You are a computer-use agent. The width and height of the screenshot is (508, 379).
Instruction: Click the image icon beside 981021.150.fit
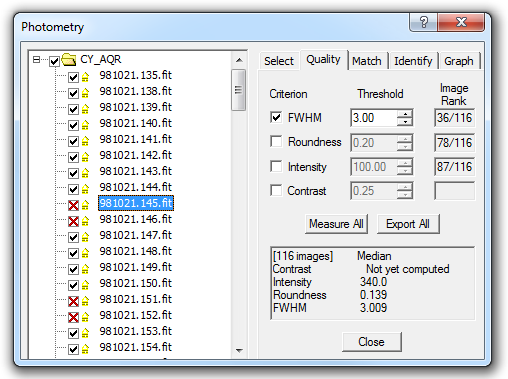[85, 285]
